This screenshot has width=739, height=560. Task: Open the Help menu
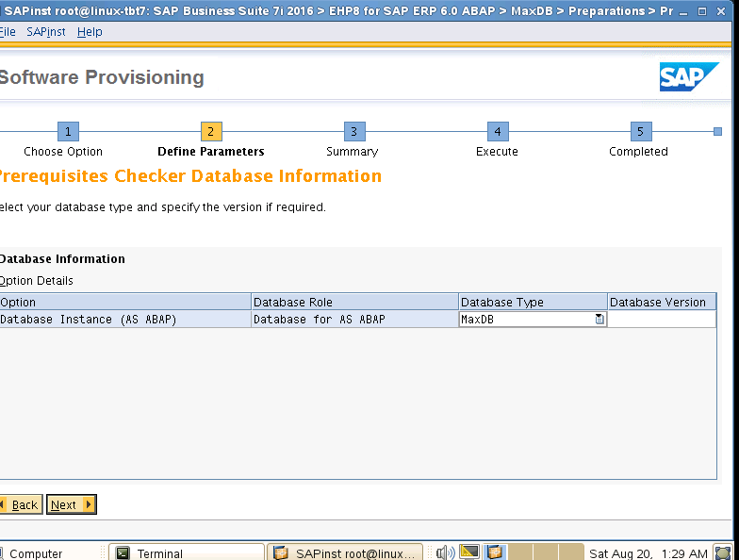90,32
